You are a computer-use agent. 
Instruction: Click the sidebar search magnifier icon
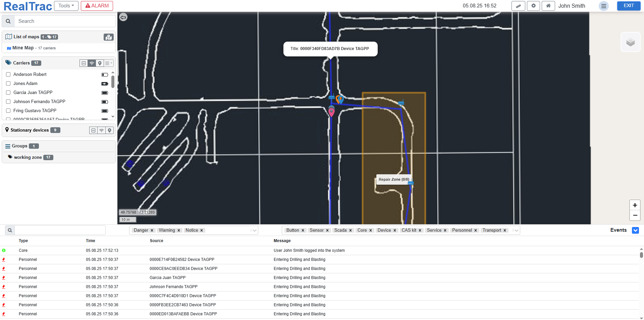[8, 21]
